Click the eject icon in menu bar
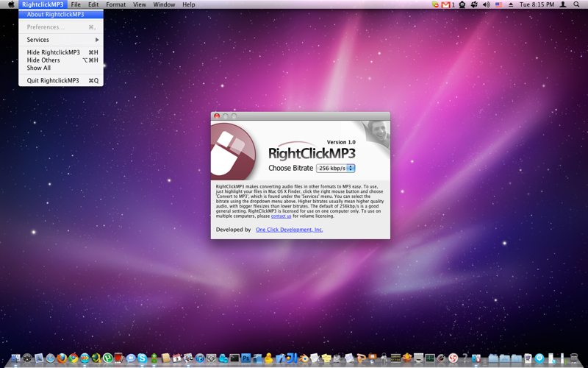Viewport: 588px width, 368px height. [x=511, y=4]
